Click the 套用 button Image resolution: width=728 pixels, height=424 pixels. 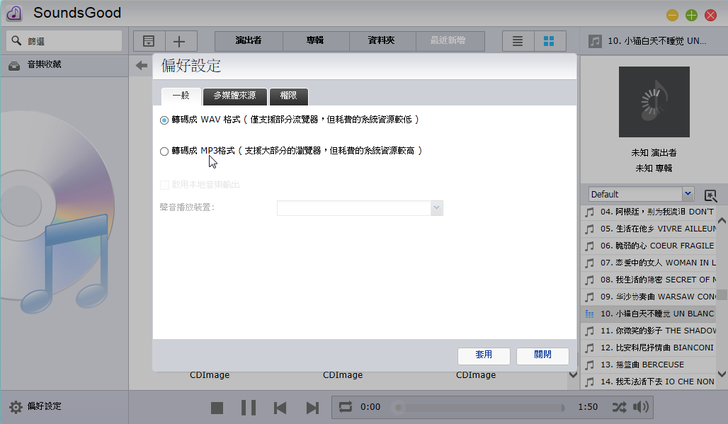click(x=484, y=355)
